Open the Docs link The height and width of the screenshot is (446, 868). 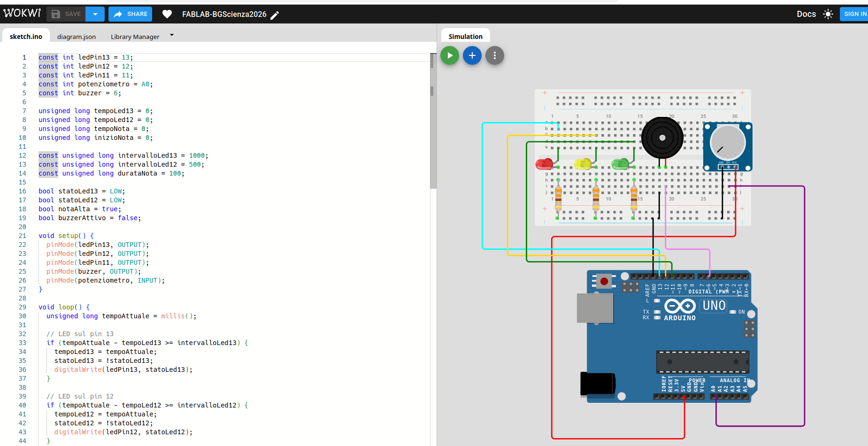[x=806, y=14]
